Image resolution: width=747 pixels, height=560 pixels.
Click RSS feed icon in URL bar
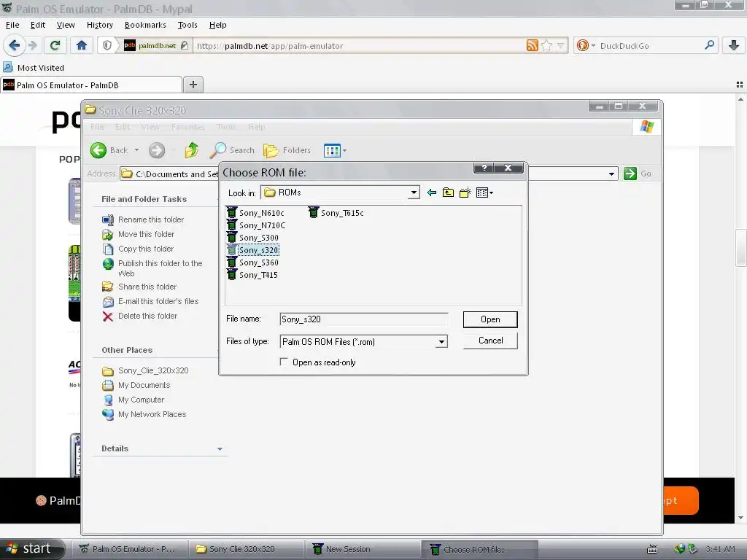(x=532, y=46)
